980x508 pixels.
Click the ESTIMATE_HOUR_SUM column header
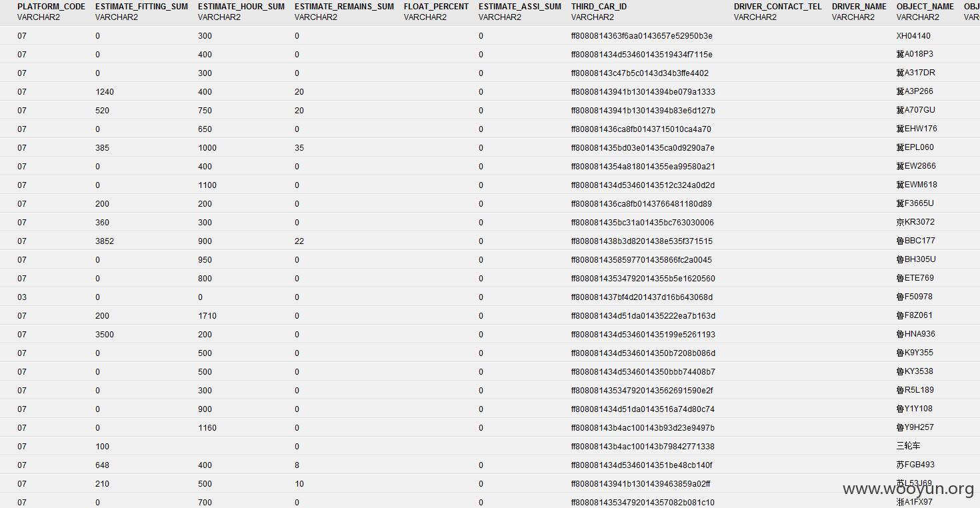pos(241,7)
